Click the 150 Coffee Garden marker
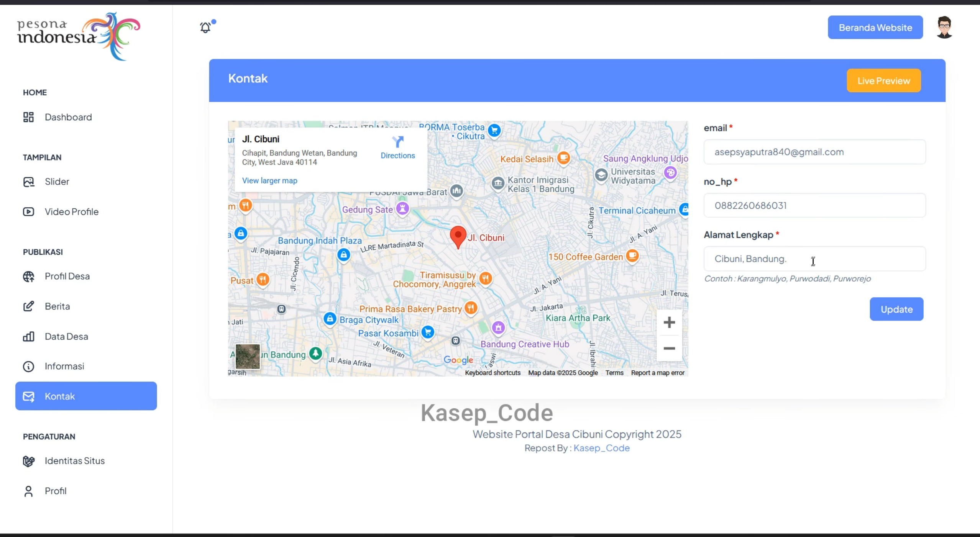Screen dimensions: 980x537 click(x=632, y=256)
